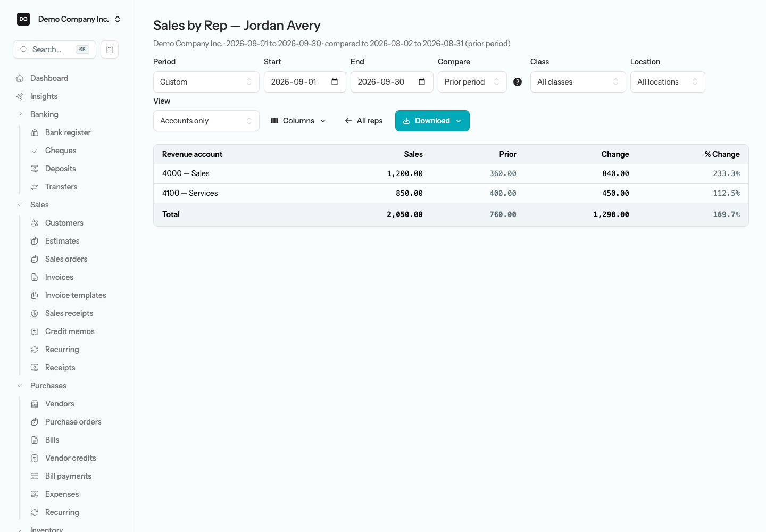Viewport: 766px width, 532px height.
Task: Click the Cheques checkmark icon
Action: click(35, 151)
